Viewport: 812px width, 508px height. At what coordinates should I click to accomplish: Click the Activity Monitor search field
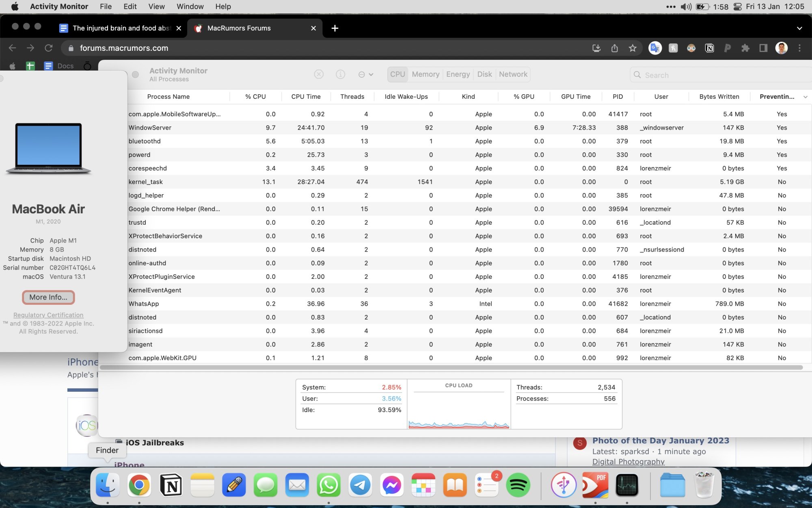(x=721, y=75)
